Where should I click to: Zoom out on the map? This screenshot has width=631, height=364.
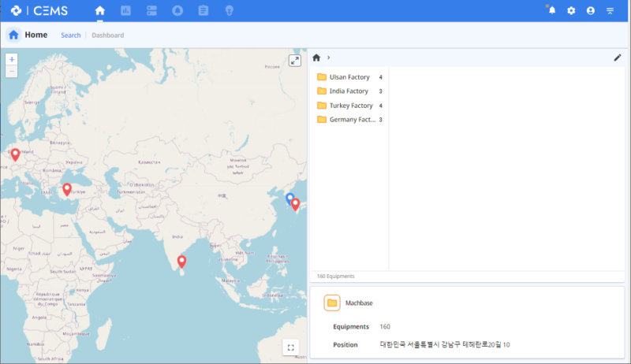[11, 72]
